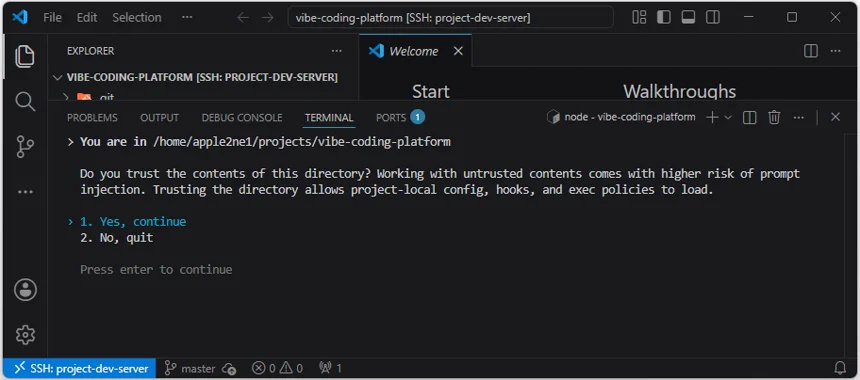The image size is (860, 380).
Task: Create a new terminal with plus icon
Action: coord(712,117)
